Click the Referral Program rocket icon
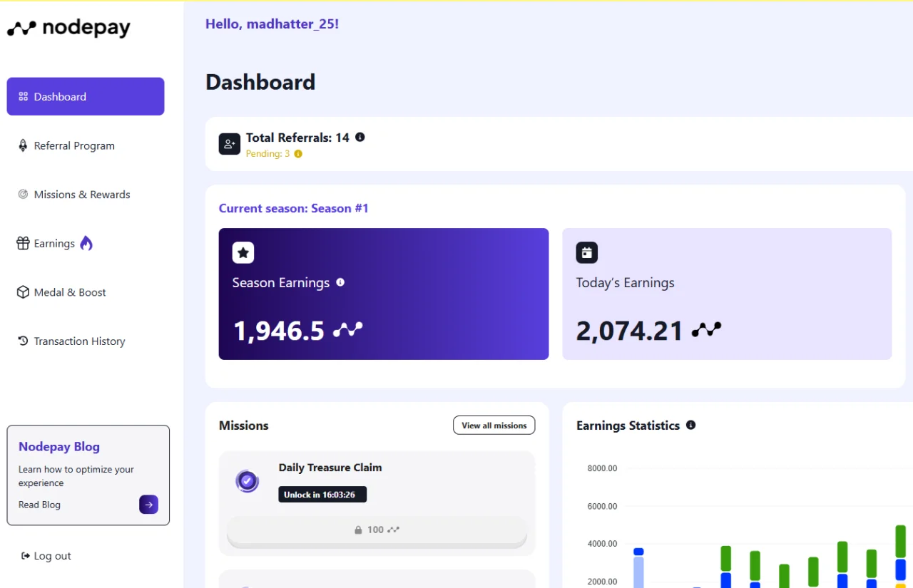This screenshot has height=588, width=913. pyautogui.click(x=23, y=145)
